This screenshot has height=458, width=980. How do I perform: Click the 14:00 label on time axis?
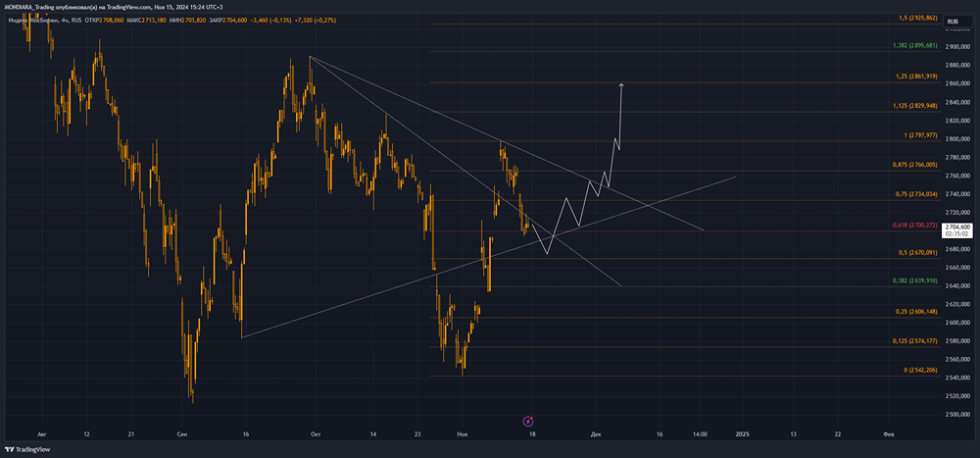[700, 433]
